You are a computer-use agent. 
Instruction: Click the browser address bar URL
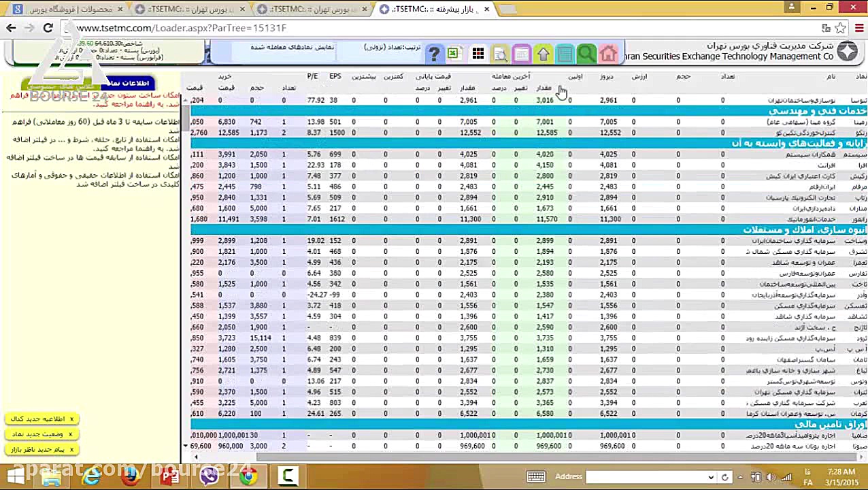tap(182, 28)
